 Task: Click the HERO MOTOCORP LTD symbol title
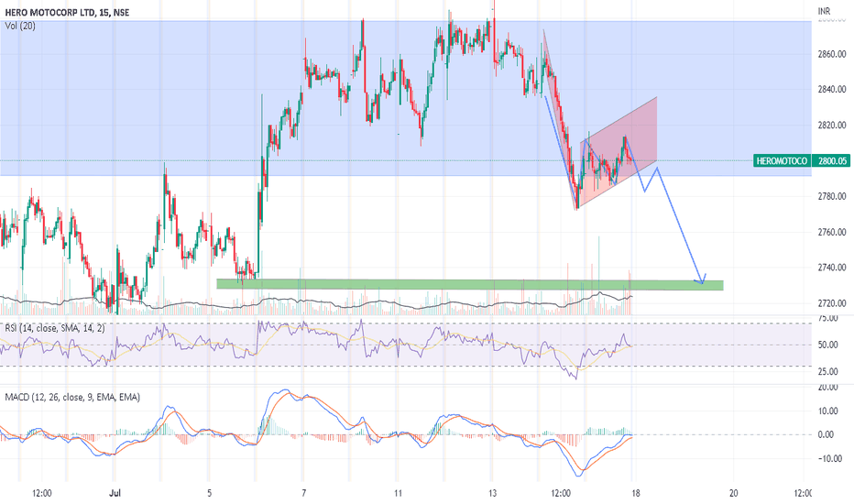tap(67, 12)
